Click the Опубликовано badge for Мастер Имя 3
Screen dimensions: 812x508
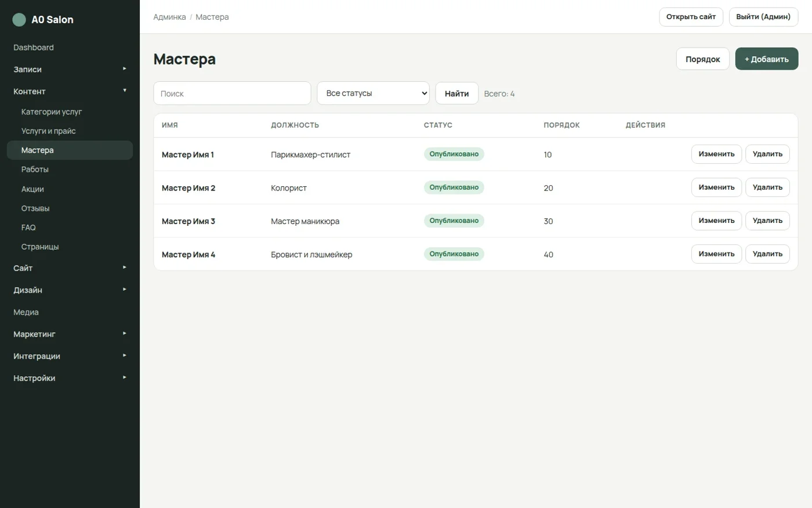pyautogui.click(x=454, y=221)
